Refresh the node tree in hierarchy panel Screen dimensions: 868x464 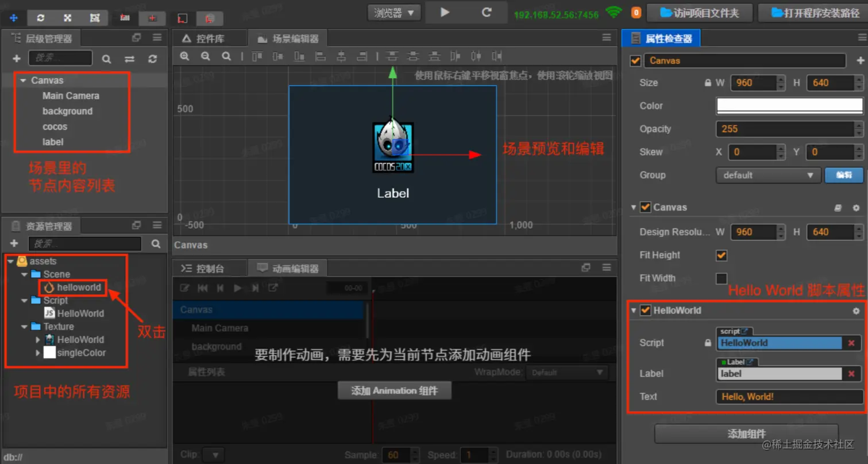(x=152, y=59)
